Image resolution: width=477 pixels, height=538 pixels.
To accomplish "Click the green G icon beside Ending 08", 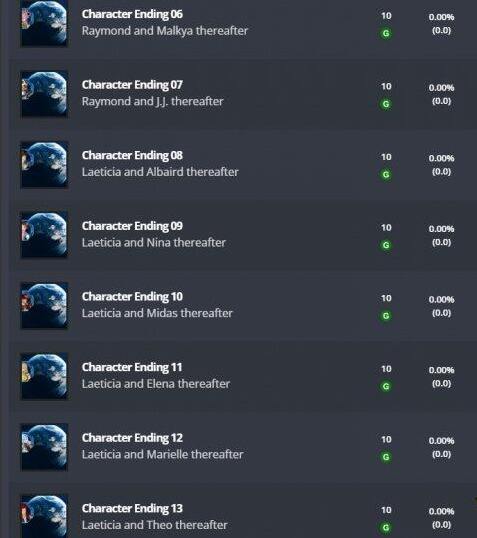I will pos(386,175).
